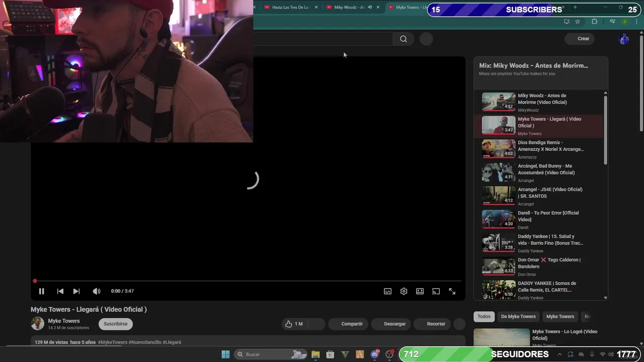This screenshot has width=644, height=362.
Task: Click the install/cast page icon in the address bar
Action: pyautogui.click(x=567, y=22)
